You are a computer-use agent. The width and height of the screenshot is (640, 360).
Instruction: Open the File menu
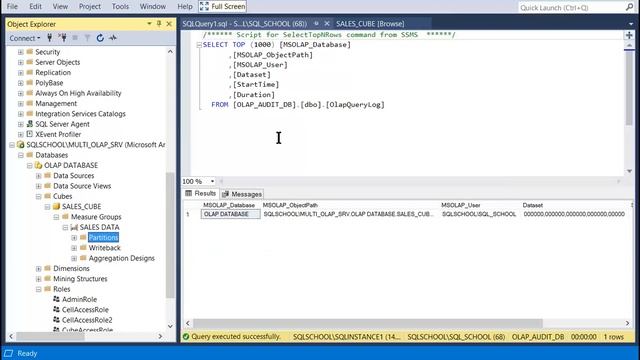pyautogui.click(x=12, y=7)
